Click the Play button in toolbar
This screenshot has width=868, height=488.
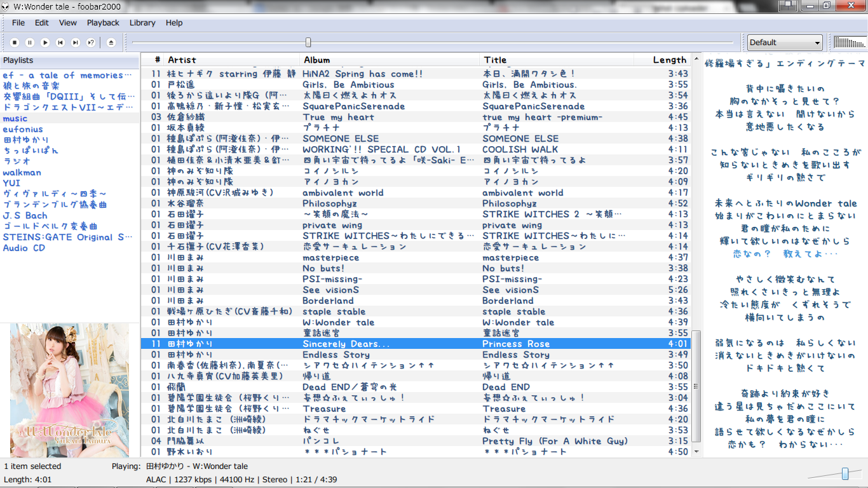tap(45, 43)
